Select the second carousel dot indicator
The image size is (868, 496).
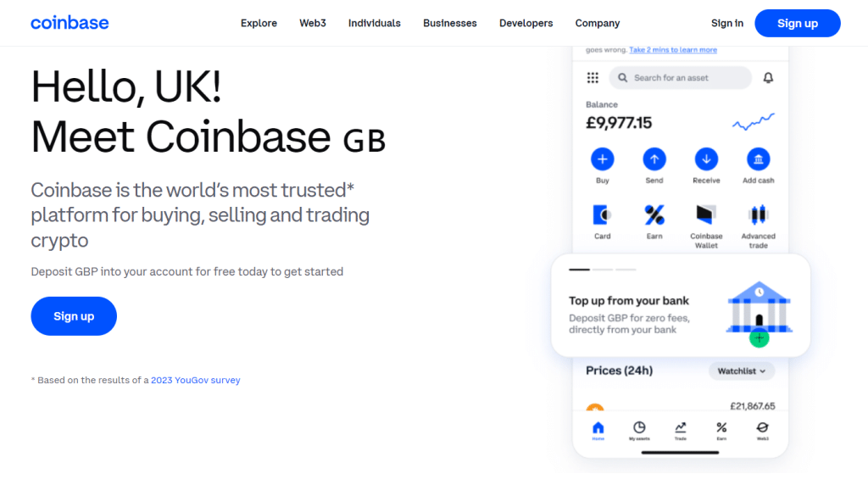coord(603,269)
